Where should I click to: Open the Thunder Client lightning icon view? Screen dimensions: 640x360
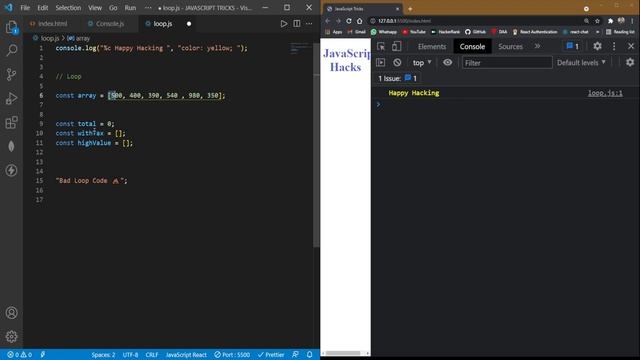11,170
